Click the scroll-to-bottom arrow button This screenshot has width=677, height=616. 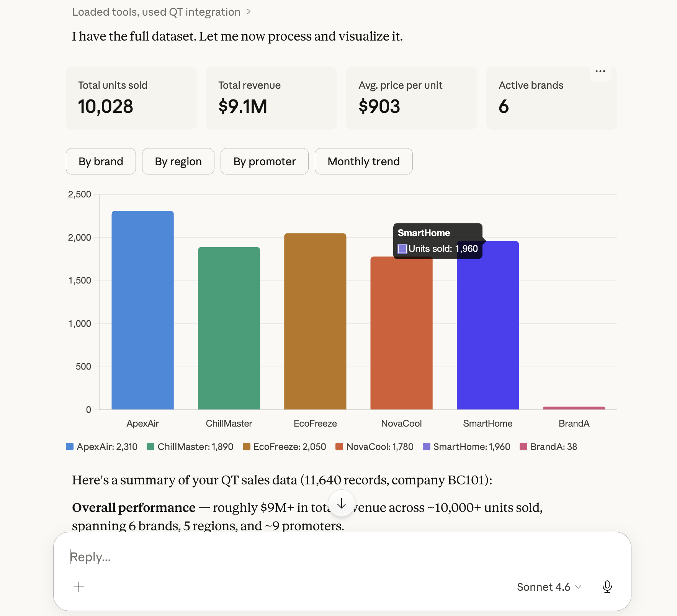pos(341,504)
